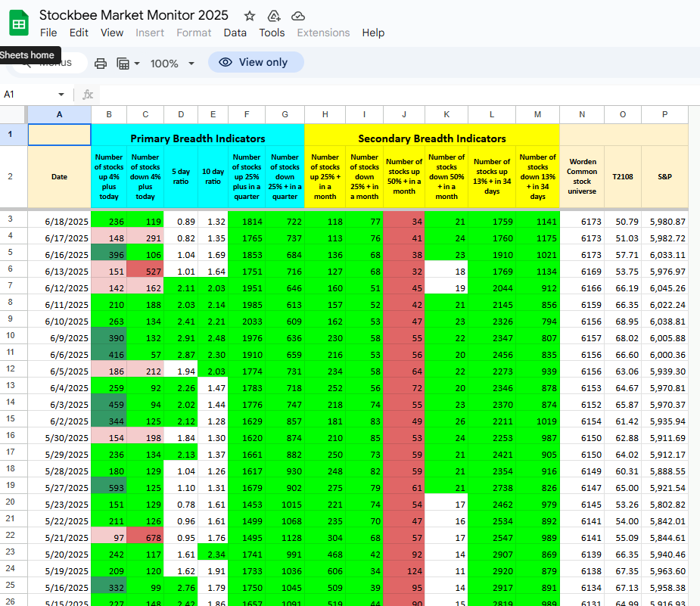This screenshot has height=606, width=700.
Task: Click the Name box showing A1
Action: point(30,95)
